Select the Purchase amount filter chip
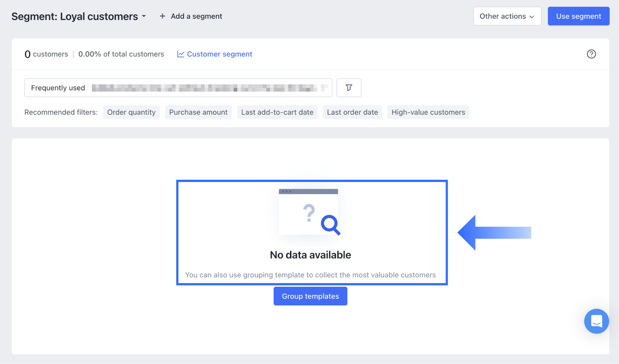Viewport: 619px width, 364px height. point(198,112)
